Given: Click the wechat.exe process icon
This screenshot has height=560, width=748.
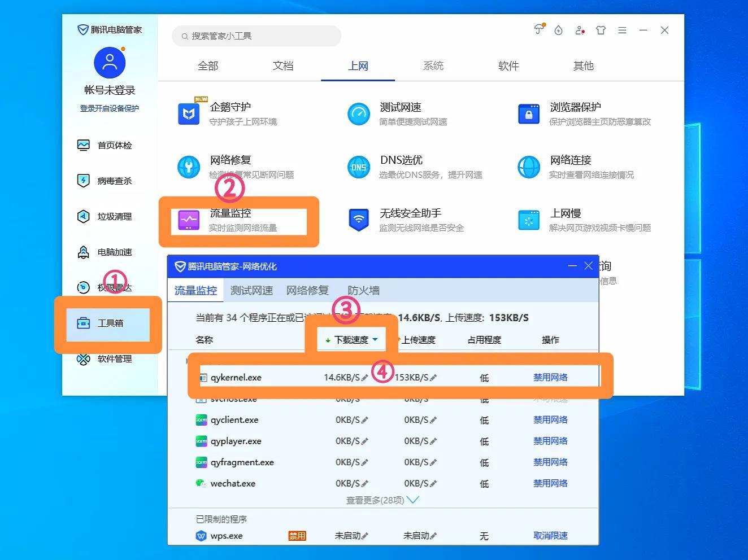Looking at the screenshot, I should click(x=201, y=483).
